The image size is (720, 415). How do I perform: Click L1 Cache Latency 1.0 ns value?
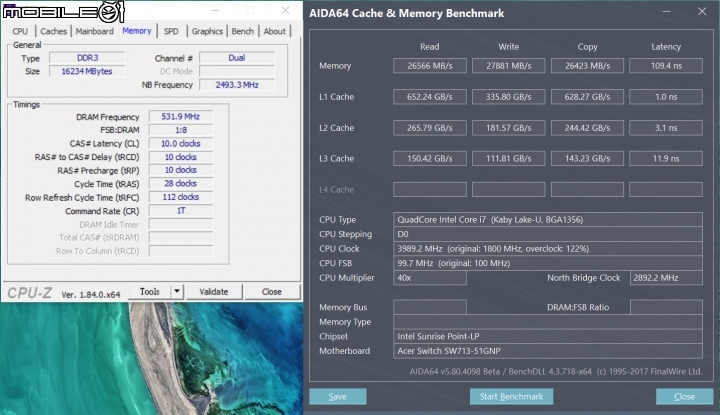666,97
